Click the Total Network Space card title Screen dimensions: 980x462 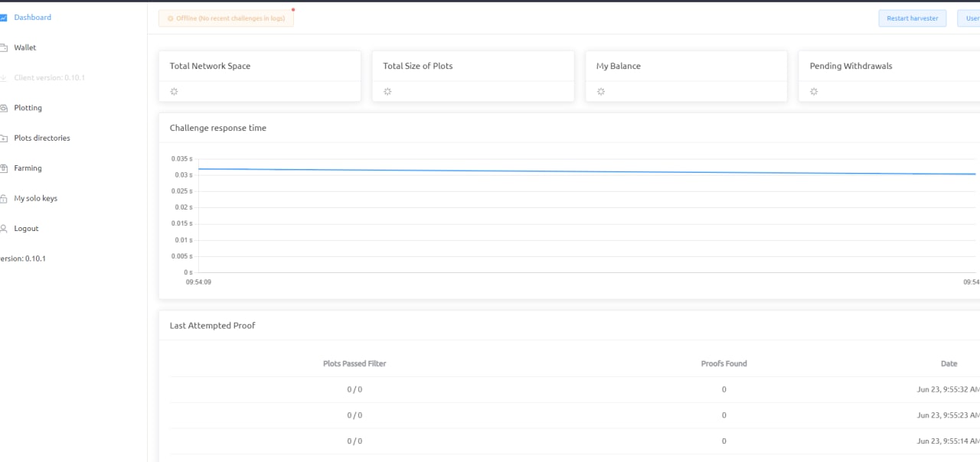pyautogui.click(x=210, y=67)
